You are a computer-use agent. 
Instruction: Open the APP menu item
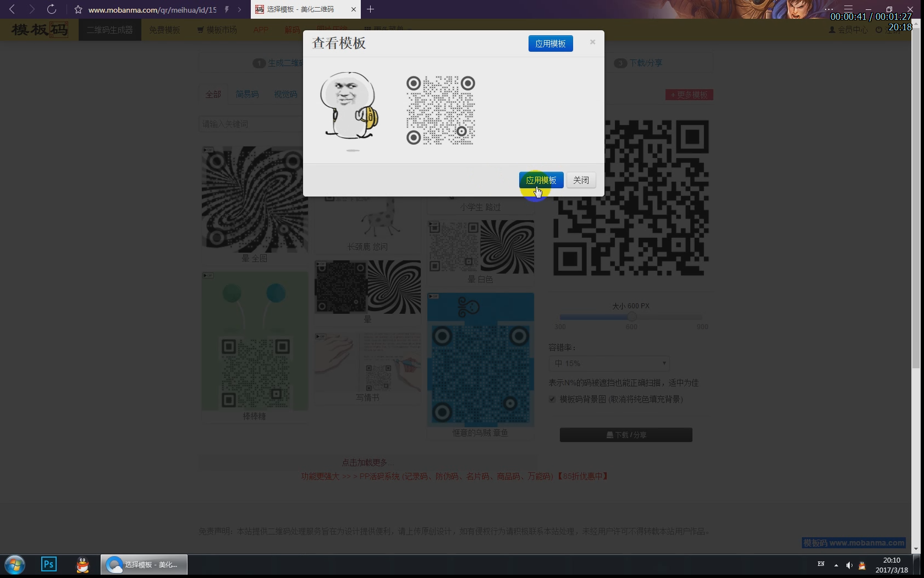tap(261, 30)
